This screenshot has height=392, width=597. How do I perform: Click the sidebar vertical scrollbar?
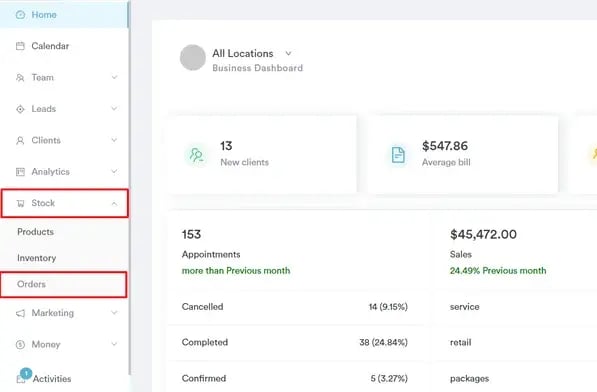coord(129,188)
